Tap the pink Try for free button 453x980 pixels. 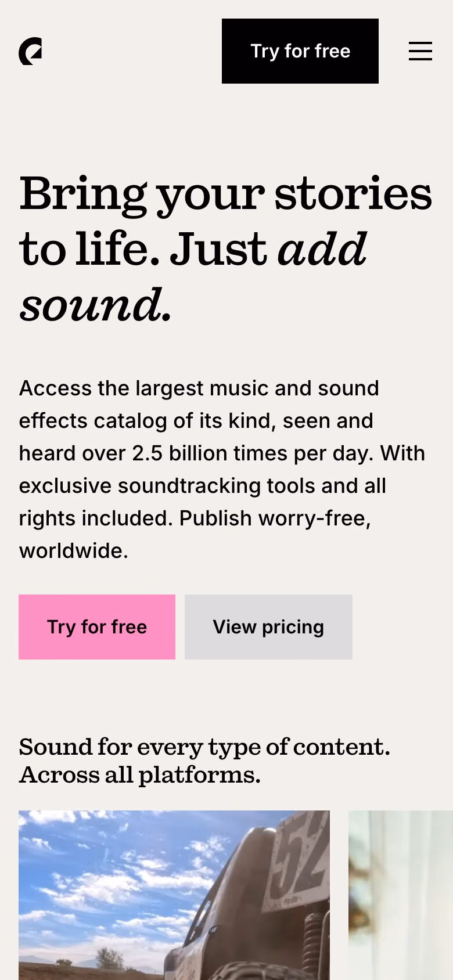[96, 627]
